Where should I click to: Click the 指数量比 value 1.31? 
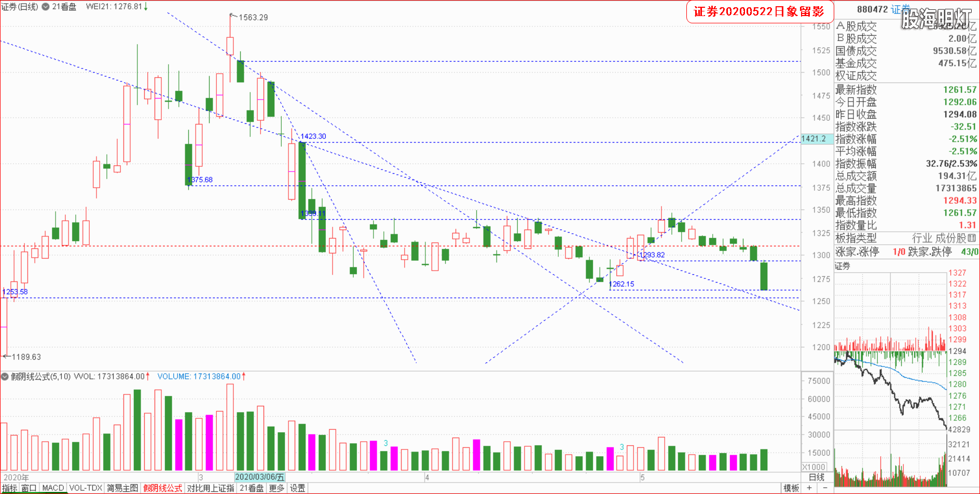[968, 225]
